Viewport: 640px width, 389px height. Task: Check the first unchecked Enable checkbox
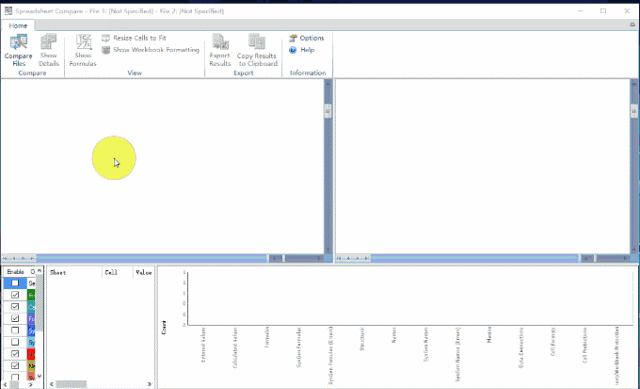pyautogui.click(x=15, y=283)
